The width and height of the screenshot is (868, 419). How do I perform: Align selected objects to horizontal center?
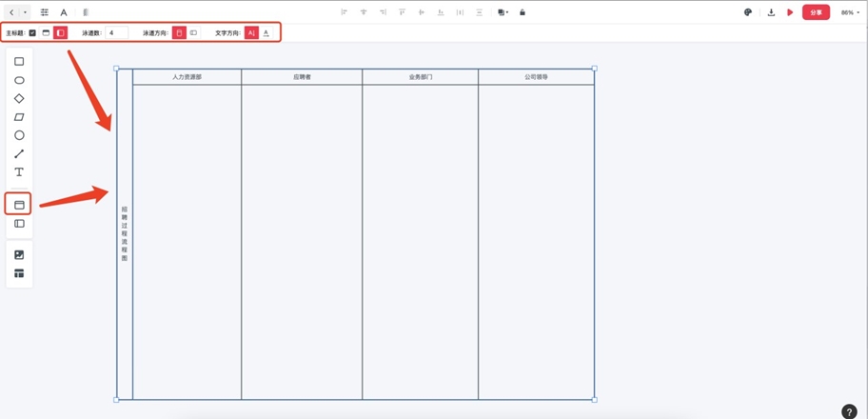(364, 12)
